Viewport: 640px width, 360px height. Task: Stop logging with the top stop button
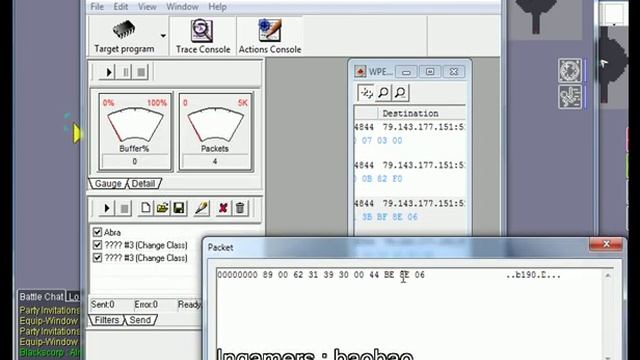point(141,72)
